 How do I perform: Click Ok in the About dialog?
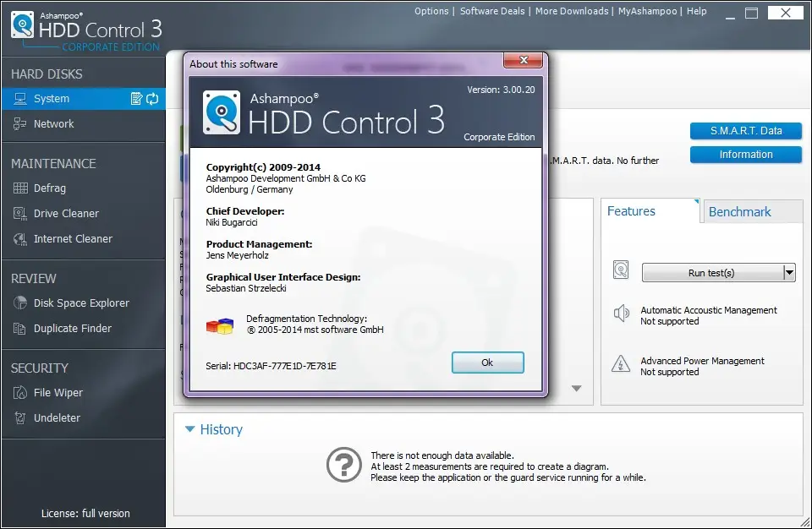pyautogui.click(x=487, y=363)
